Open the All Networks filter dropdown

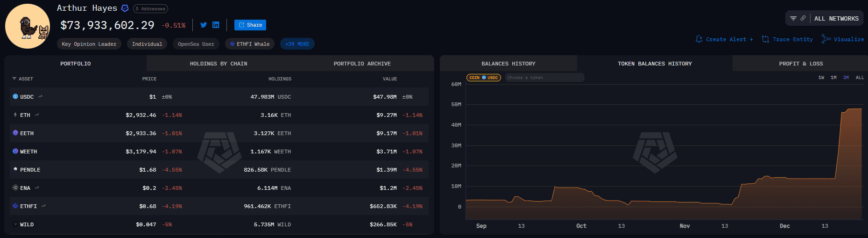pyautogui.click(x=836, y=19)
